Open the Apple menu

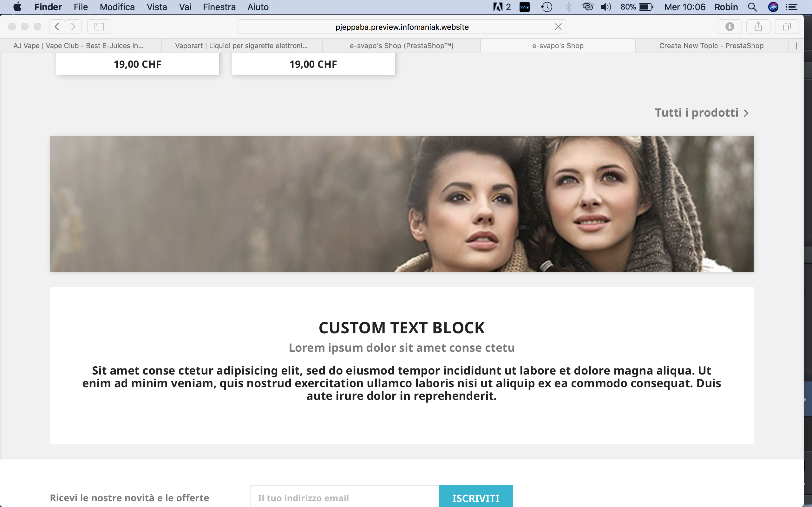coord(17,7)
